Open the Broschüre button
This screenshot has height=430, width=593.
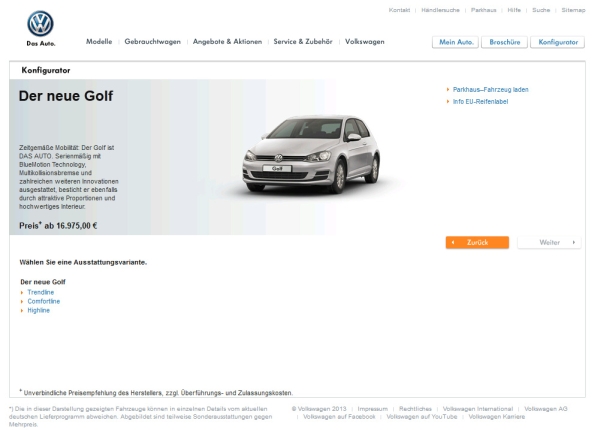(x=505, y=42)
